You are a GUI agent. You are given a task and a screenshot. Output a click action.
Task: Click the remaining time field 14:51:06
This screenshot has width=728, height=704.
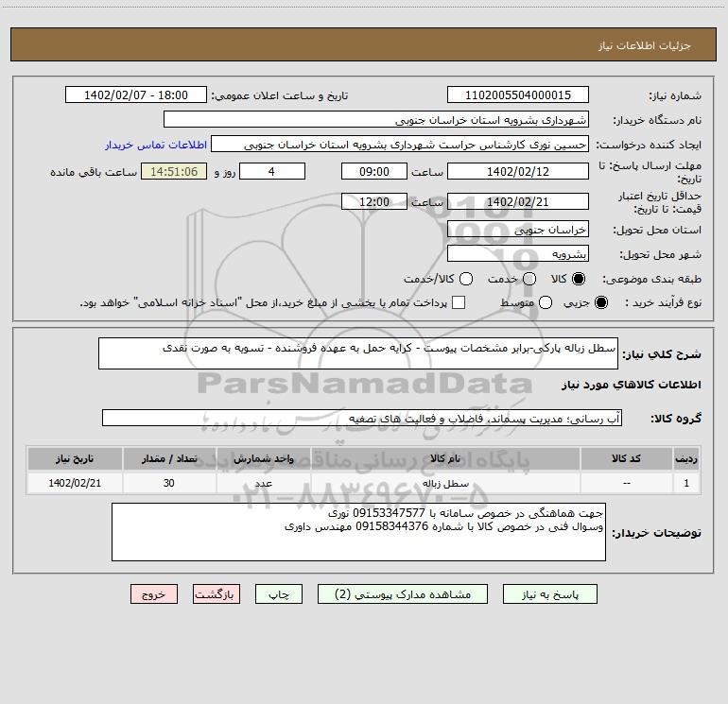click(x=174, y=171)
